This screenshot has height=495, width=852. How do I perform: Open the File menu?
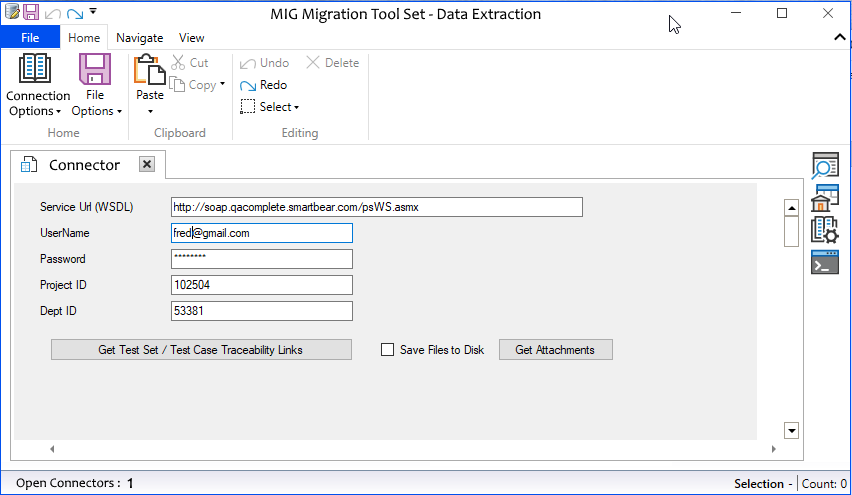[x=30, y=37]
